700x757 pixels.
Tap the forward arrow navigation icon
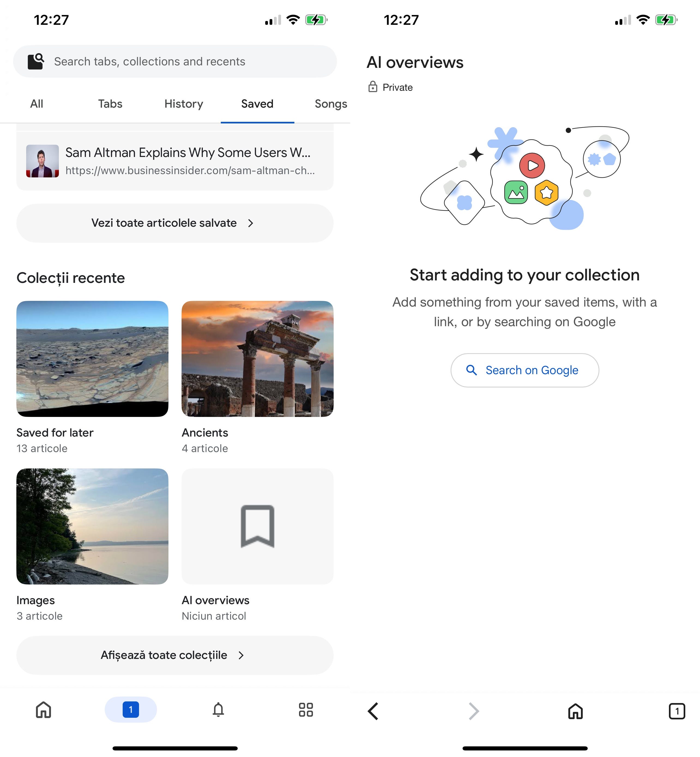click(474, 711)
